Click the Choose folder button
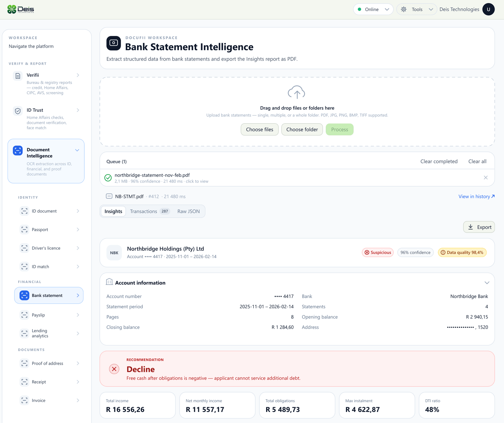Viewport: 504px width, 423px height. click(302, 130)
